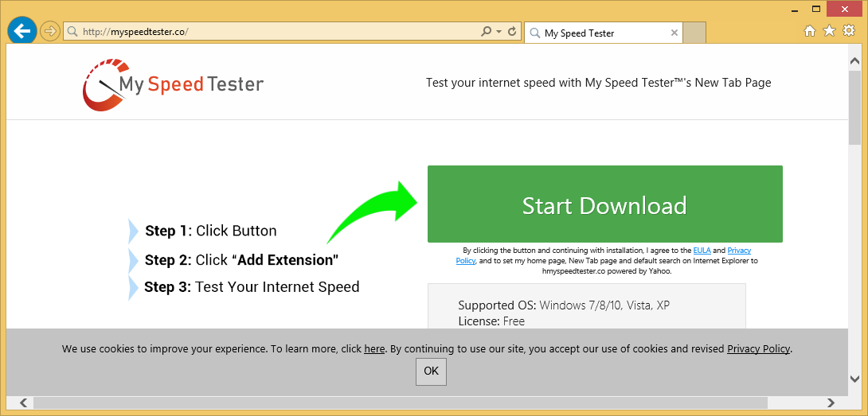Screen dimensions: 868x416
Task: Click the green Start Download button
Action: coord(604,204)
